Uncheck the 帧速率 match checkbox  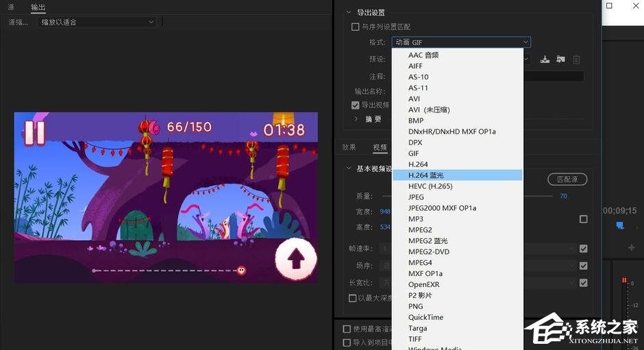coord(583,249)
